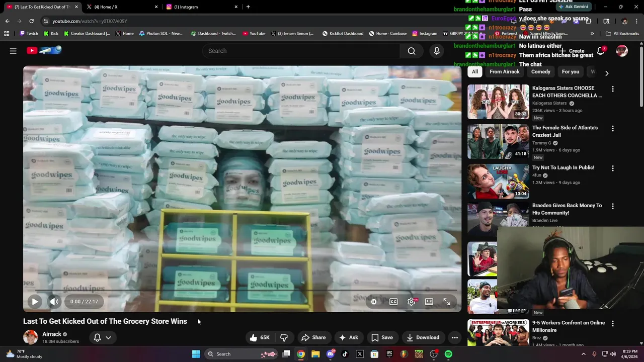Open the account avatar menu
This screenshot has width=644, height=362.
[x=622, y=51]
